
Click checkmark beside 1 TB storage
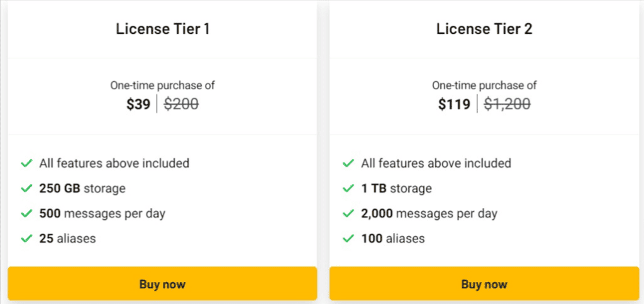coord(348,188)
